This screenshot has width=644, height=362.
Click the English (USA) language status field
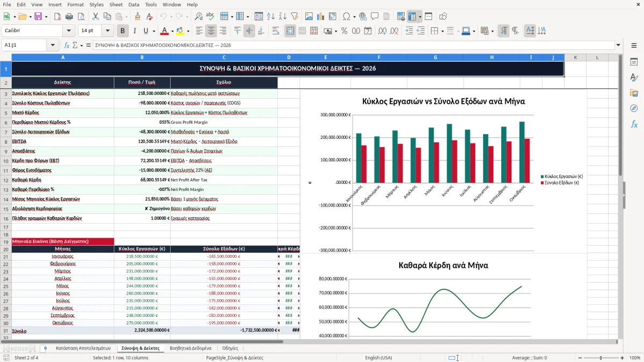coord(378,358)
